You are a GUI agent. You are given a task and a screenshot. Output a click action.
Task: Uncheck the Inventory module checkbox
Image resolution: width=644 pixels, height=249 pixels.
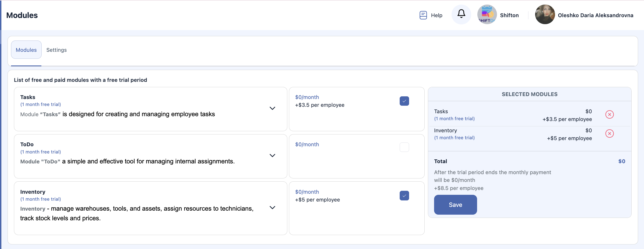coord(404,196)
